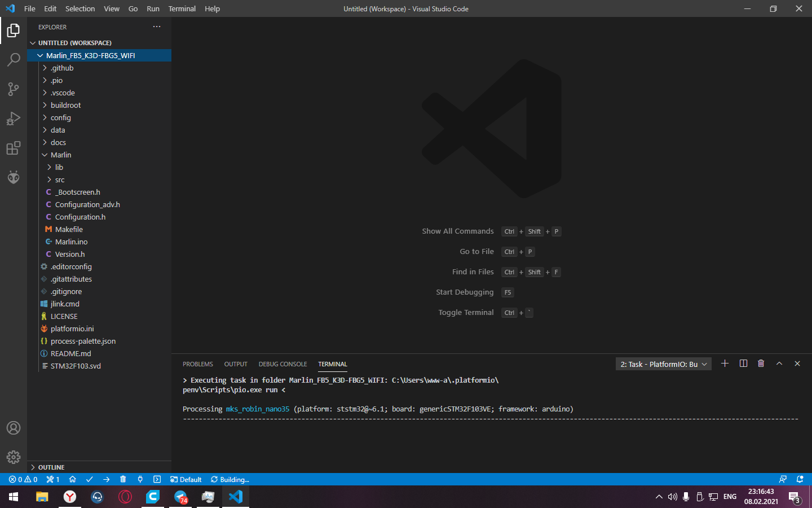Open the Manage gear menu

[x=14, y=457]
